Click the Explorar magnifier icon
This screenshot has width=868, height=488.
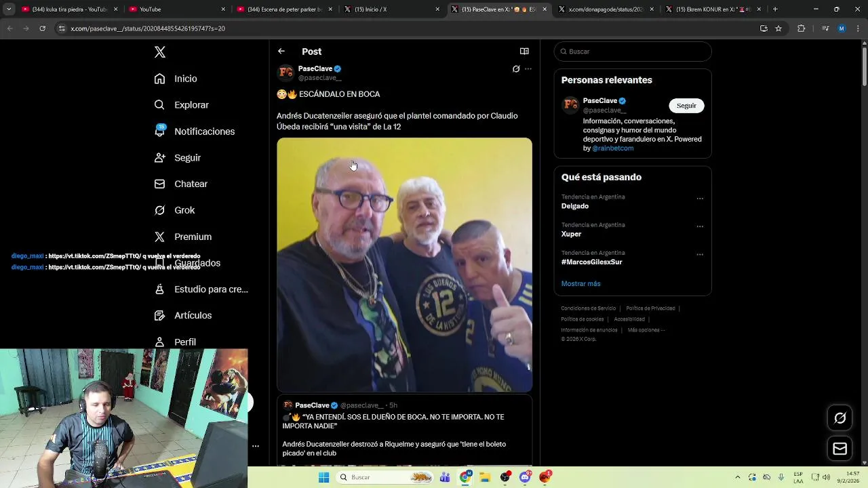[x=159, y=105]
